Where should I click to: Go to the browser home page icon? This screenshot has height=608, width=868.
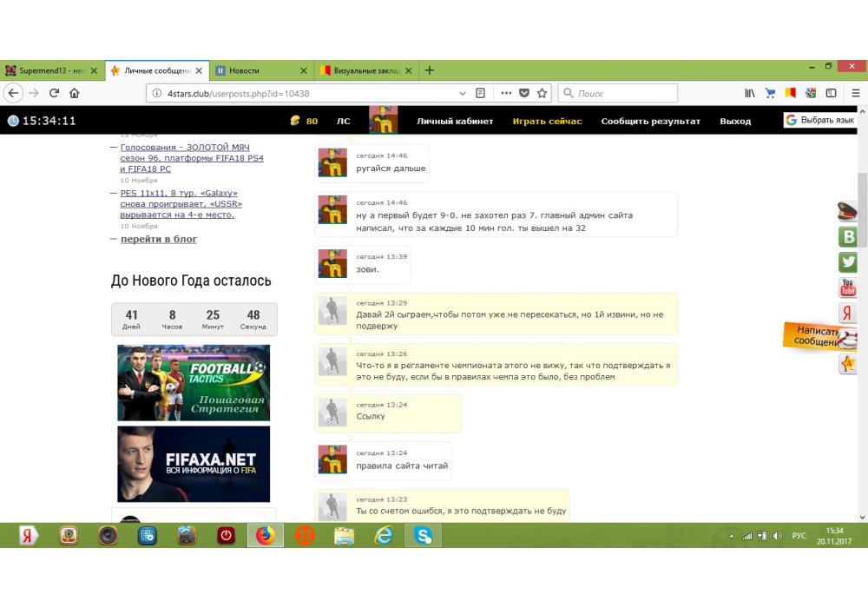pos(75,93)
